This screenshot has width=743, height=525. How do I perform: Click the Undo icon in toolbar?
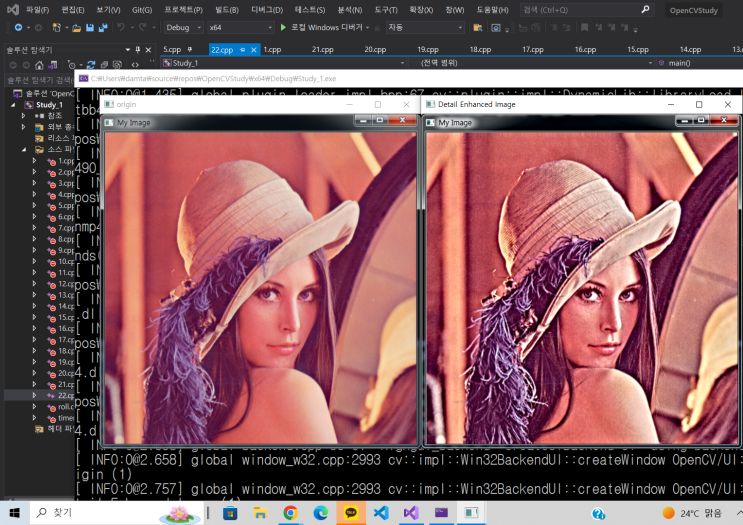coord(121,27)
